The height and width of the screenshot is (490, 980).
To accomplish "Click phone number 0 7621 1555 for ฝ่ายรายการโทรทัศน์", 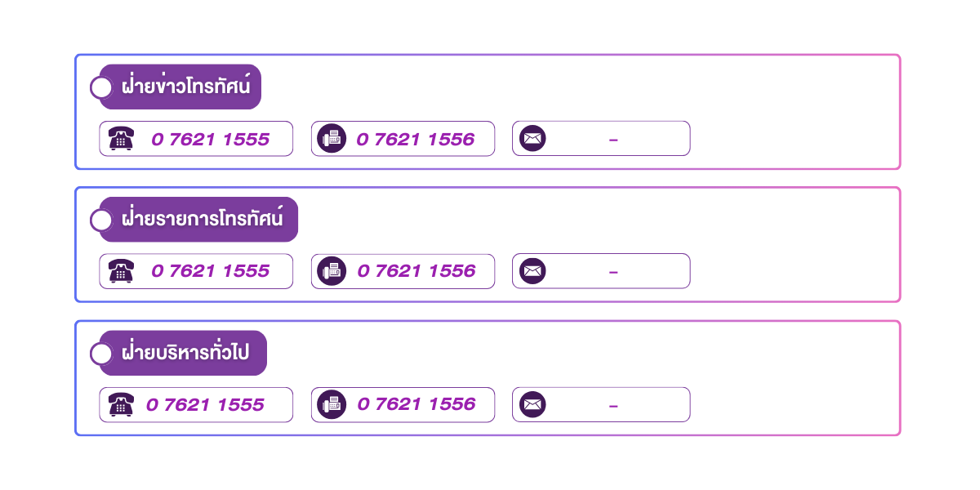I will coord(211,271).
